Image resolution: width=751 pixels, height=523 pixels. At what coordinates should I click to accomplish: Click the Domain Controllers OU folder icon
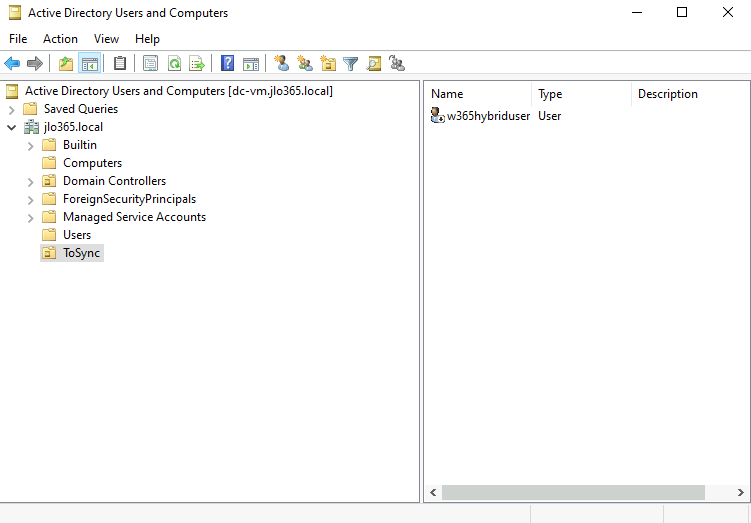coord(49,181)
